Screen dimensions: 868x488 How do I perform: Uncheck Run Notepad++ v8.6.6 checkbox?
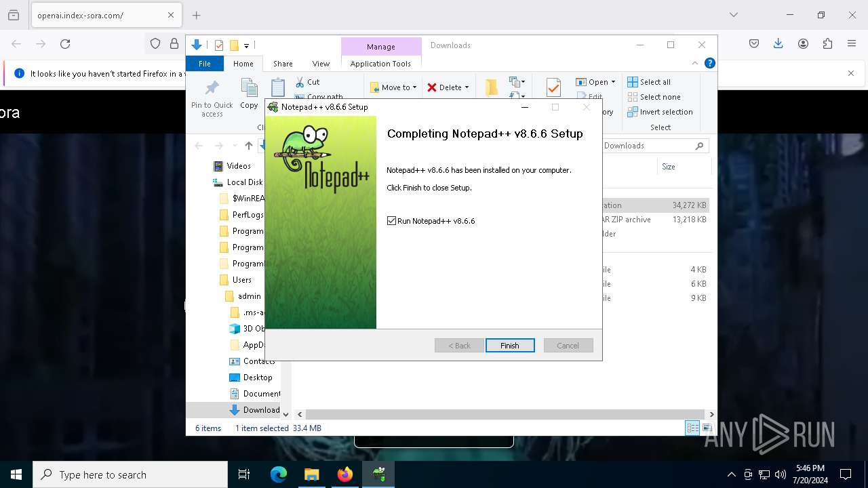coord(391,221)
